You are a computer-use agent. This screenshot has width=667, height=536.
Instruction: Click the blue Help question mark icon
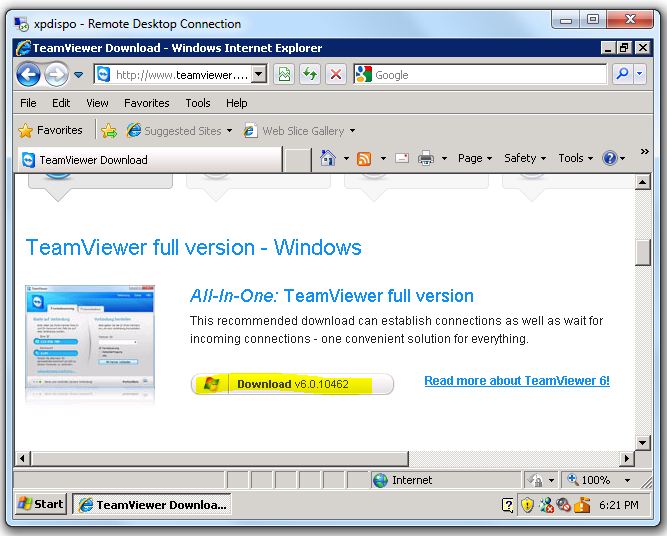coord(610,158)
